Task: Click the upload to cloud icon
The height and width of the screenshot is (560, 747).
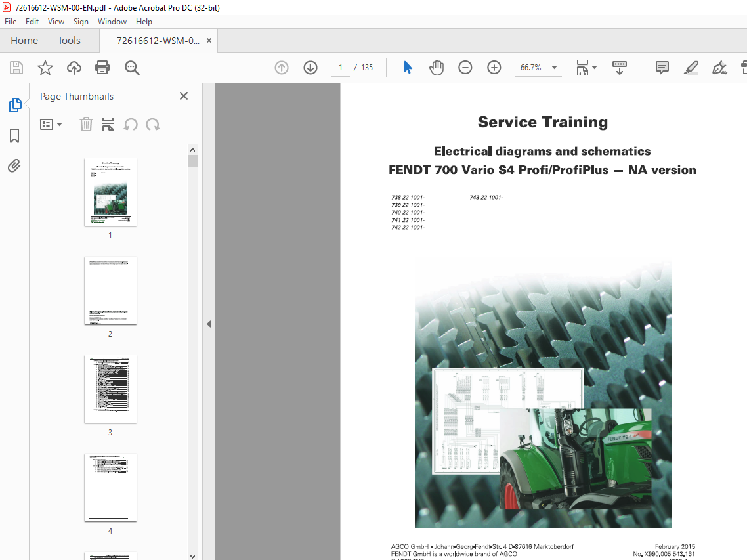Action: pyautogui.click(x=74, y=68)
